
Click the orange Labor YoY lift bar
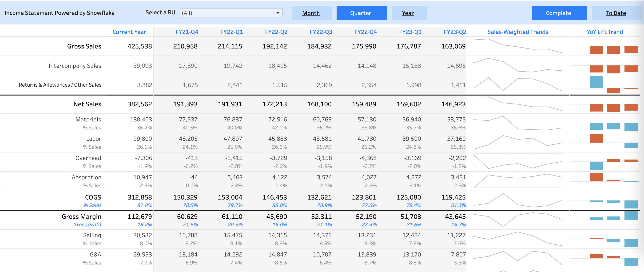[x=596, y=138]
